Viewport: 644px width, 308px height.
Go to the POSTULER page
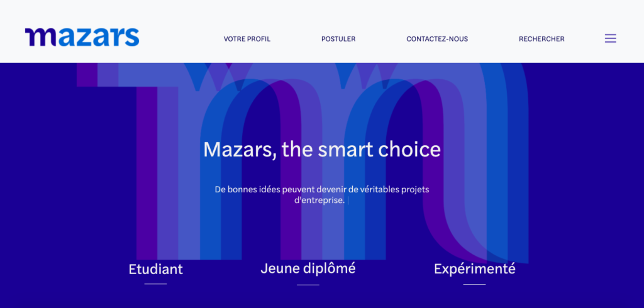[338, 39]
